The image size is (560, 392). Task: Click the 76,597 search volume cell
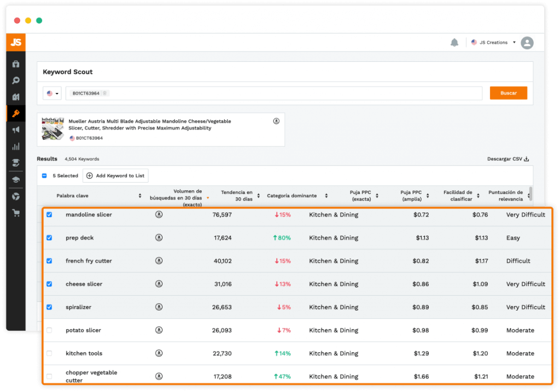coord(222,214)
